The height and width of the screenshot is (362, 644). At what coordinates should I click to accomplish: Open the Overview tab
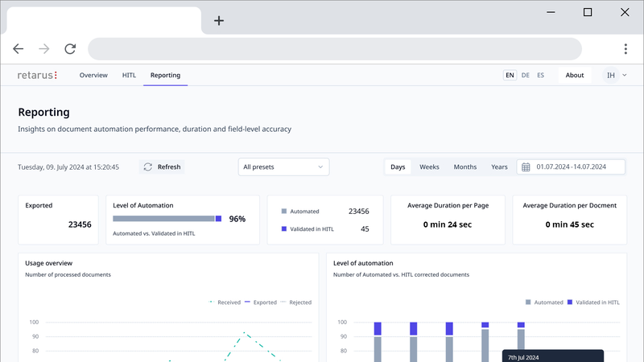click(x=93, y=76)
